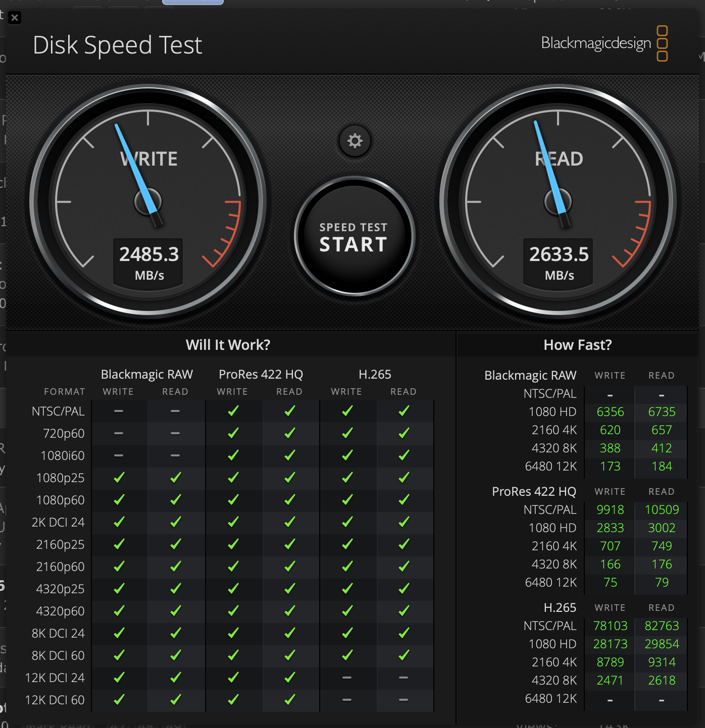Click Blackmagic RAW 2160 4K write value 620
The height and width of the screenshot is (728, 705).
click(611, 430)
